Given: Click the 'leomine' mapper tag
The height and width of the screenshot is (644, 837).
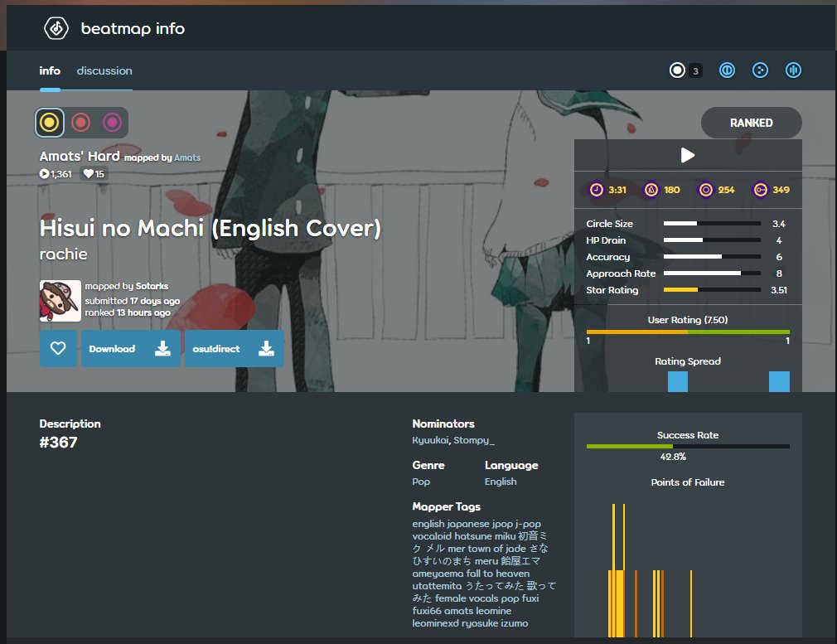Looking at the screenshot, I should pyautogui.click(x=493, y=611).
